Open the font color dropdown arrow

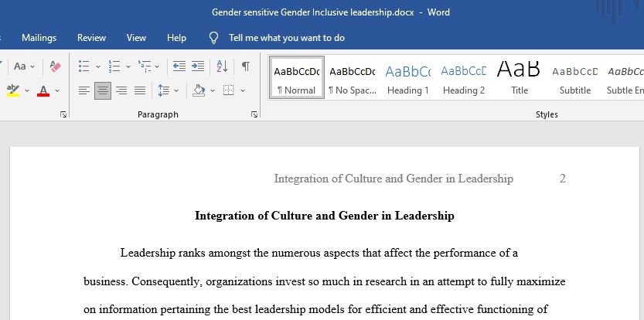pos(57,90)
